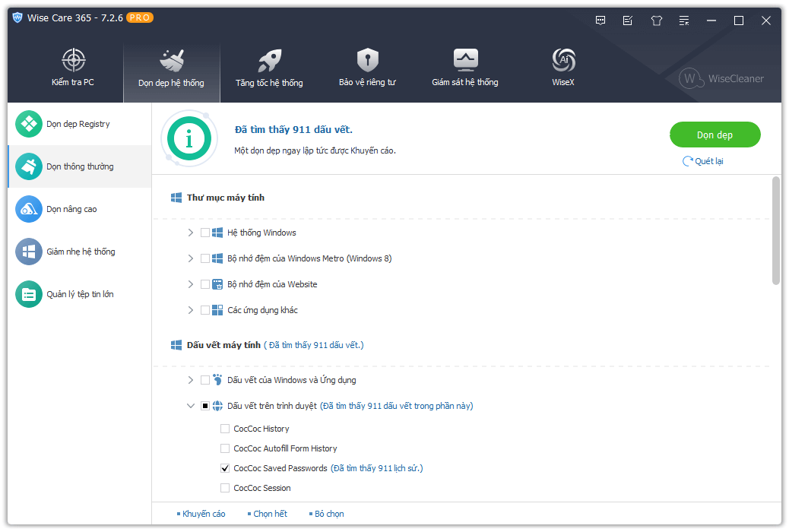Toggle Dấu vết trên trình duyệt checkbox
This screenshot has height=532, width=789.
click(204, 406)
